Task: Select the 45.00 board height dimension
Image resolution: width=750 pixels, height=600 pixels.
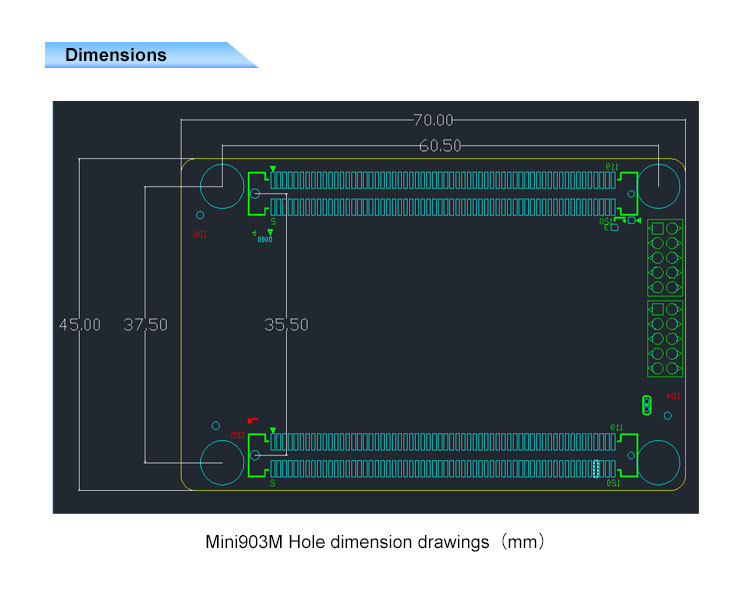Action: coord(80,325)
